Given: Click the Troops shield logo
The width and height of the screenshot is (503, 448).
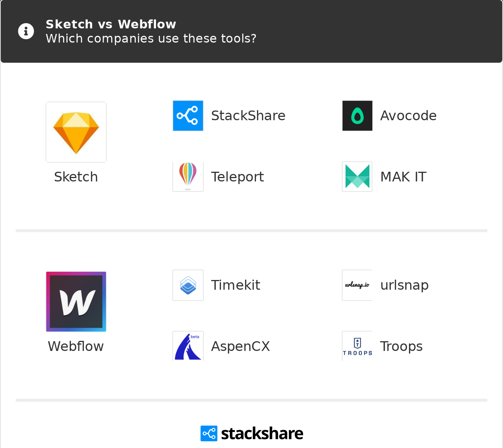Looking at the screenshot, I should click(357, 346).
